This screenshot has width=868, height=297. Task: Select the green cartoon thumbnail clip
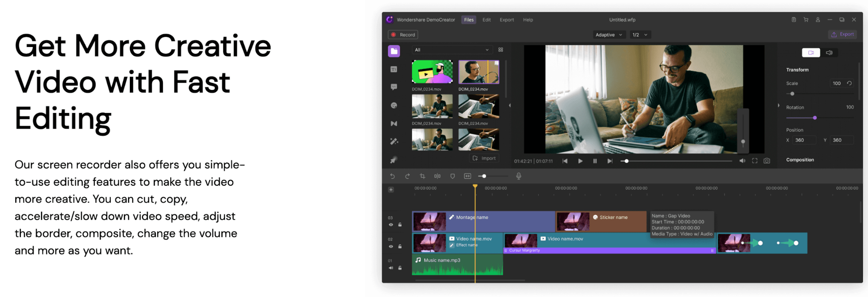click(432, 72)
